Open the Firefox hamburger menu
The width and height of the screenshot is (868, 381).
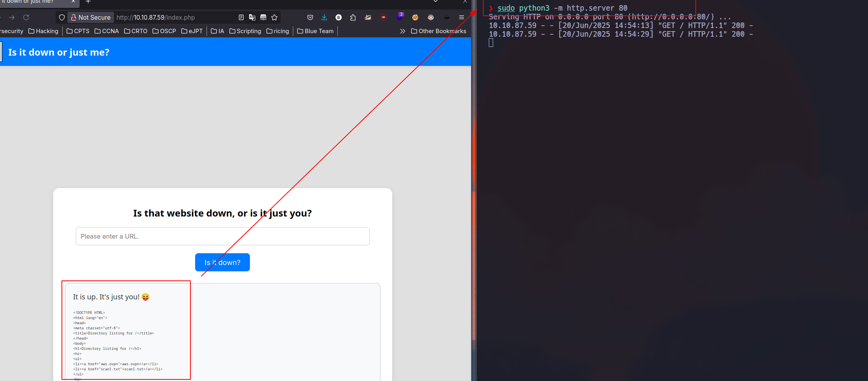(x=462, y=17)
